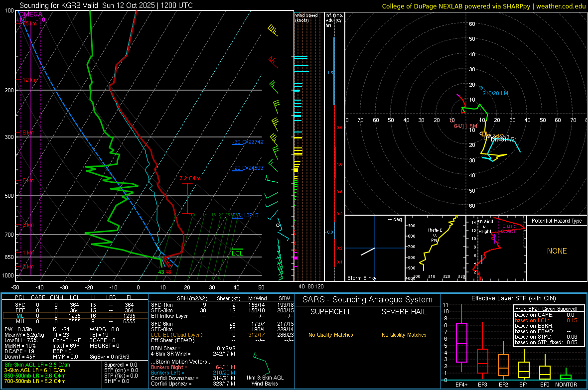Viewport: 588px width, 390px height.
Task: Click the BRN Shear = 8 m2/s2 line
Action: click(193, 348)
